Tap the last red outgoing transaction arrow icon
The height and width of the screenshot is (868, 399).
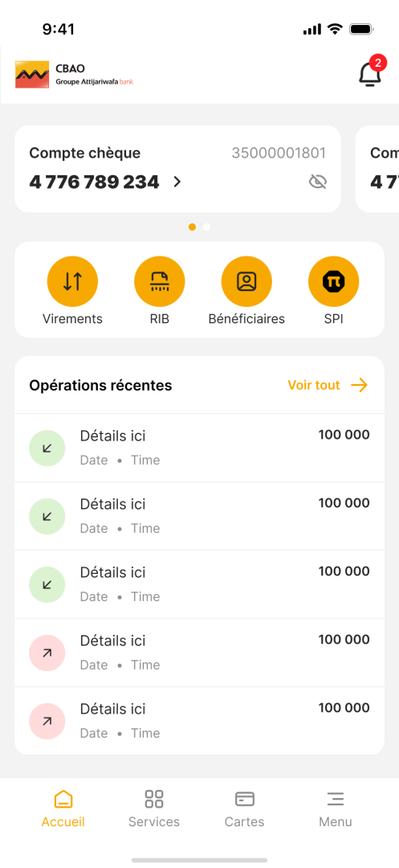47,721
